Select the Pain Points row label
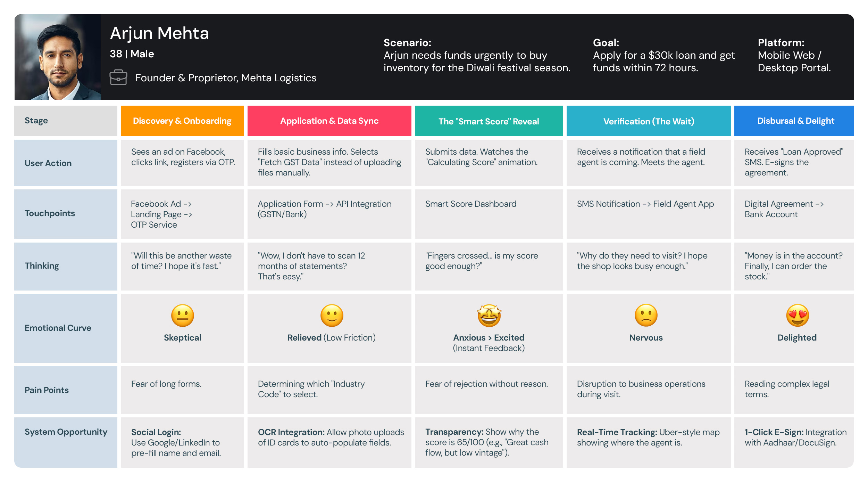This screenshot has height=482, width=868. 47,390
